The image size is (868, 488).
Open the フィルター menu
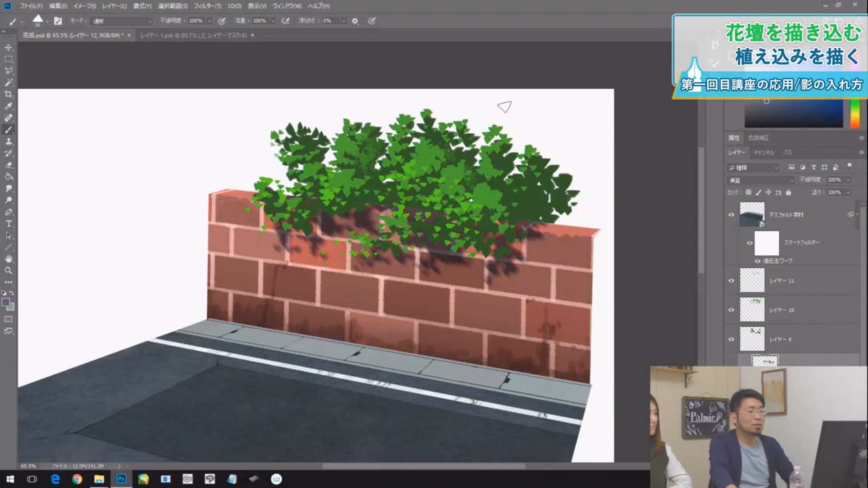pyautogui.click(x=208, y=5)
